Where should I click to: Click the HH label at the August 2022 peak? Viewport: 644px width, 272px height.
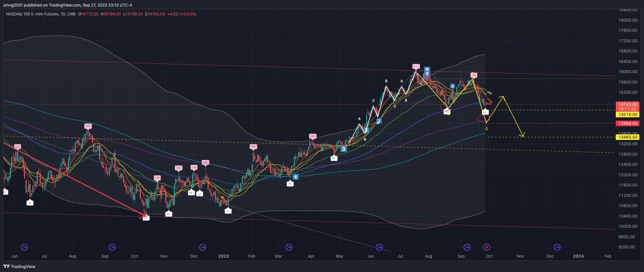[x=88, y=126]
